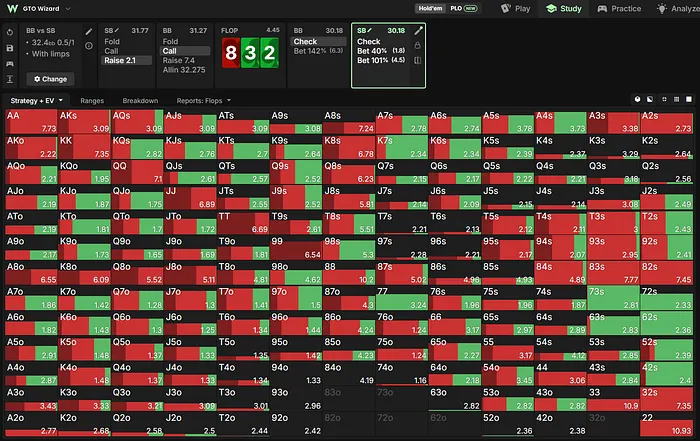Select the KK hand cell

(x=84, y=147)
